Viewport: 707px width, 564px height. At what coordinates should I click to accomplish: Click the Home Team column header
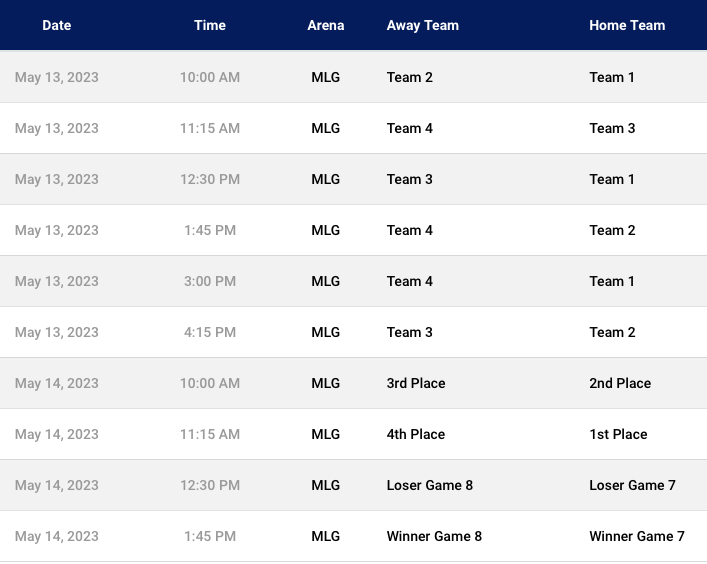pyautogui.click(x=627, y=25)
